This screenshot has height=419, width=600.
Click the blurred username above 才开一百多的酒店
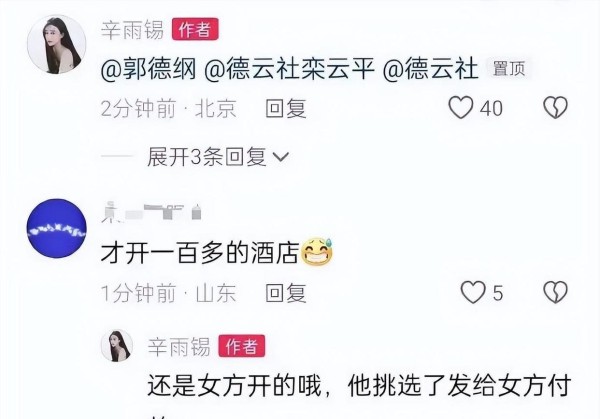(x=152, y=212)
